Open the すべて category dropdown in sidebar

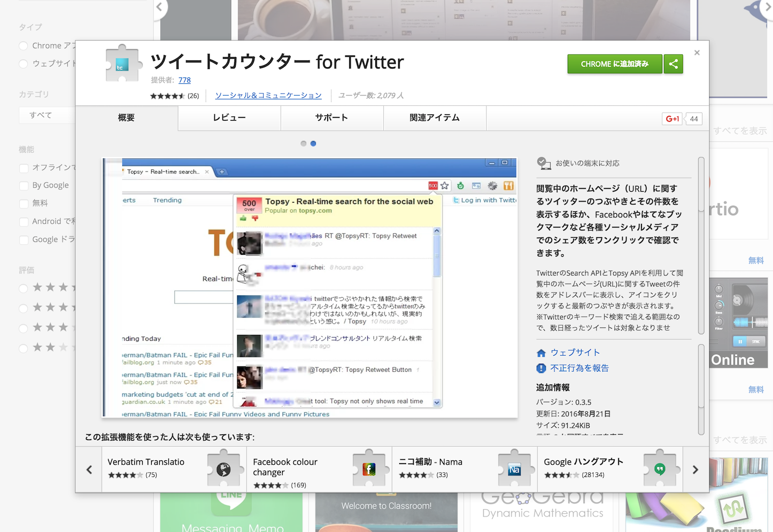point(47,115)
